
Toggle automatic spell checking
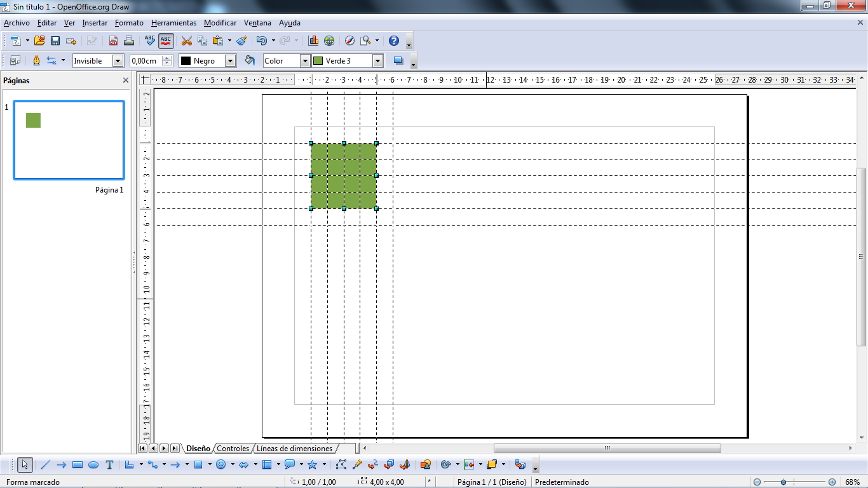166,41
